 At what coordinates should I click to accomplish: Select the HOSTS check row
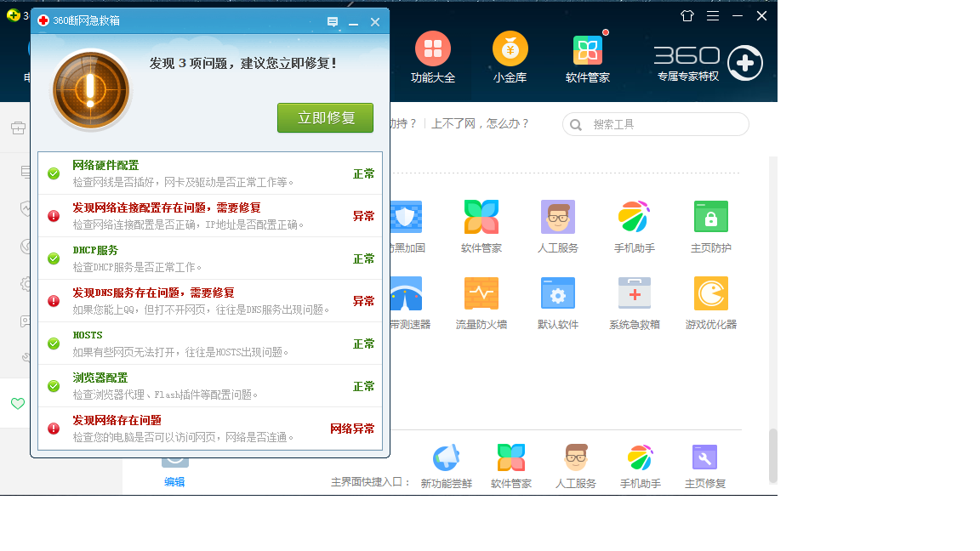pos(210,343)
